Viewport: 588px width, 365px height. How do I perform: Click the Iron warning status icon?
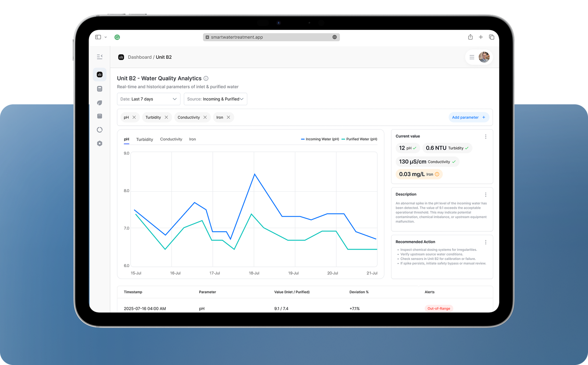coord(437,174)
